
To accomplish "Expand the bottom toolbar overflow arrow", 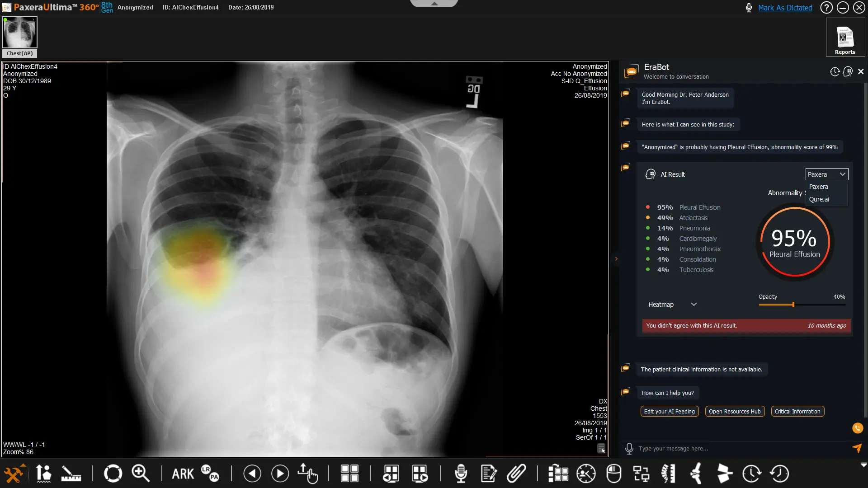I will [x=863, y=465].
